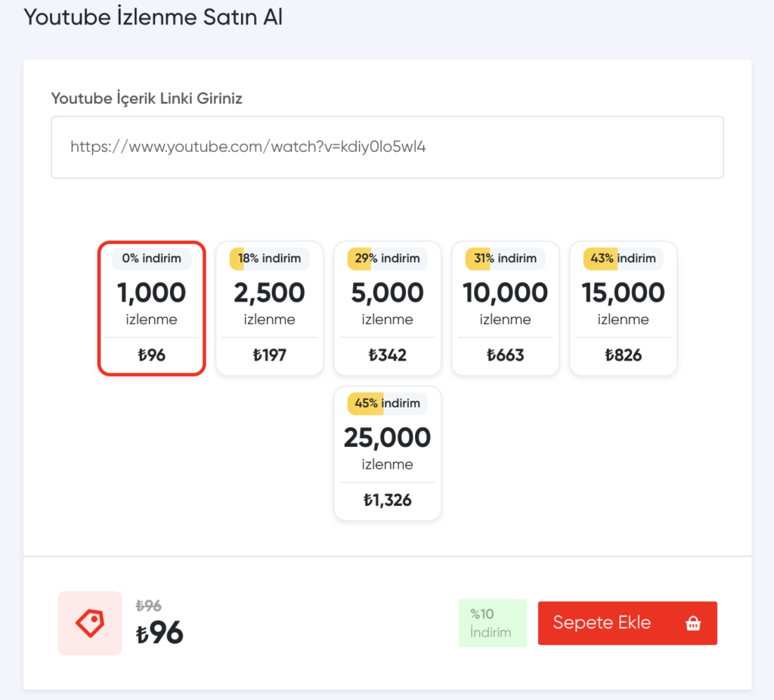
Task: Select the 25,000 izlenme package
Action: [x=387, y=448]
